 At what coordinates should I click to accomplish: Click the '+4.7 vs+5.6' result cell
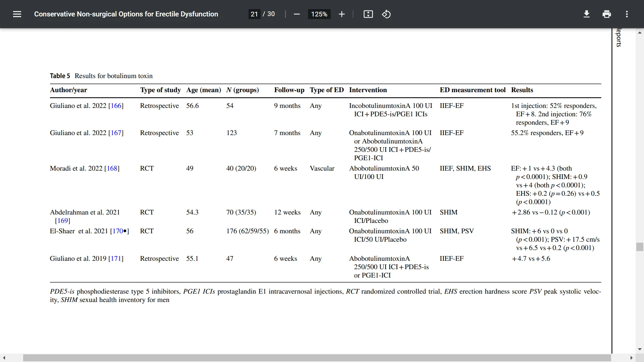[x=531, y=258]
